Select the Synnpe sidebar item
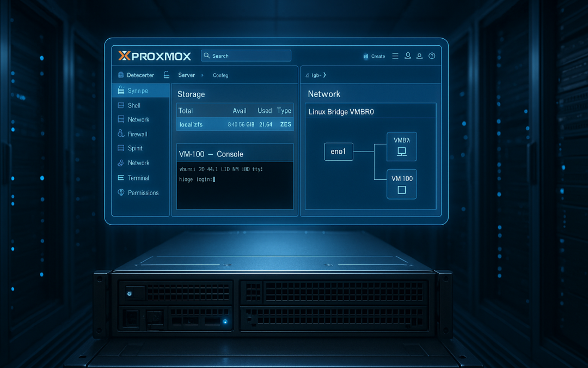Viewport: 588px width, 368px height. (140, 91)
